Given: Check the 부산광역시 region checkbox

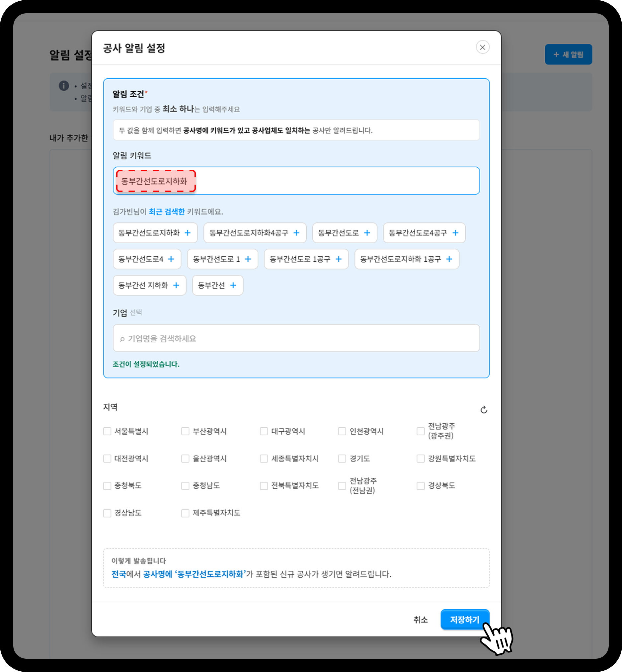Looking at the screenshot, I should point(185,431).
